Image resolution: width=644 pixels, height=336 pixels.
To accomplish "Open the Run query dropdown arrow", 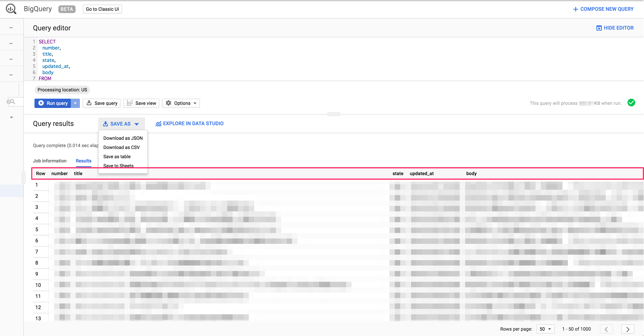I will (x=75, y=103).
